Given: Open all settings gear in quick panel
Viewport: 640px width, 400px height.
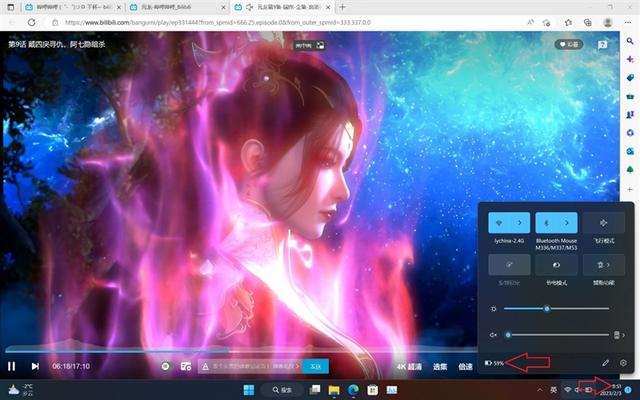Looking at the screenshot, I should pyautogui.click(x=623, y=362).
